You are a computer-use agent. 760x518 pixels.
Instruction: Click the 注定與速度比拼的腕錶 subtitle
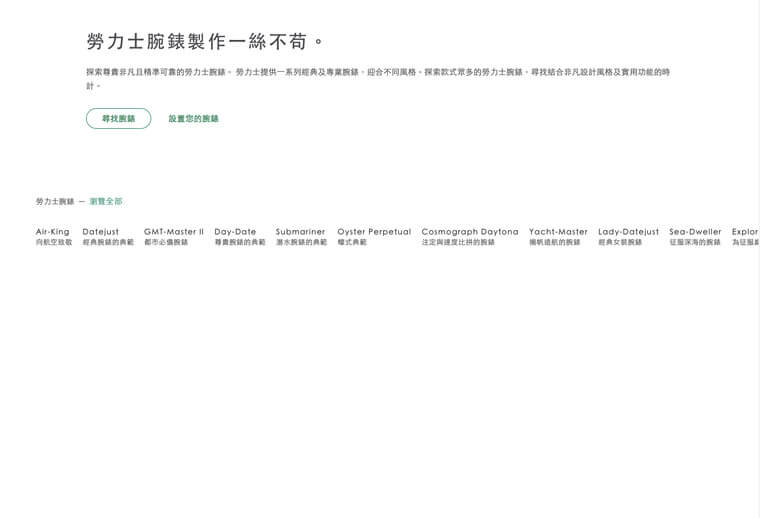pyautogui.click(x=458, y=243)
